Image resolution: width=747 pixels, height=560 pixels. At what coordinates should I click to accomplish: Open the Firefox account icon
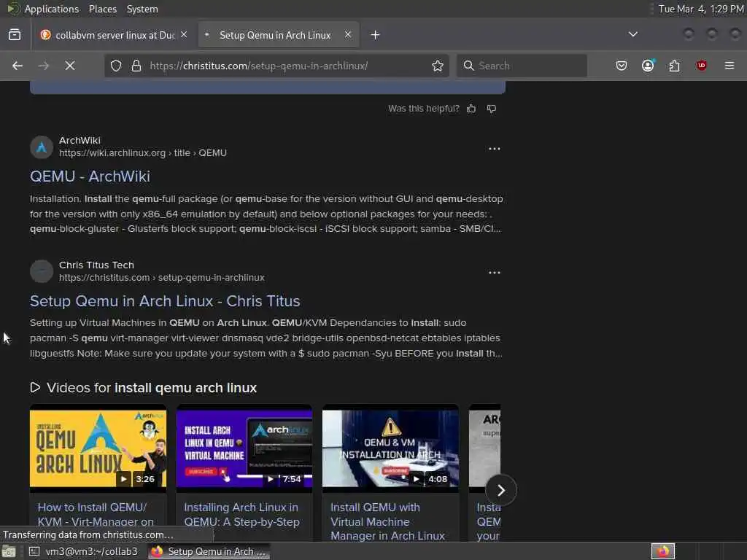tap(648, 66)
